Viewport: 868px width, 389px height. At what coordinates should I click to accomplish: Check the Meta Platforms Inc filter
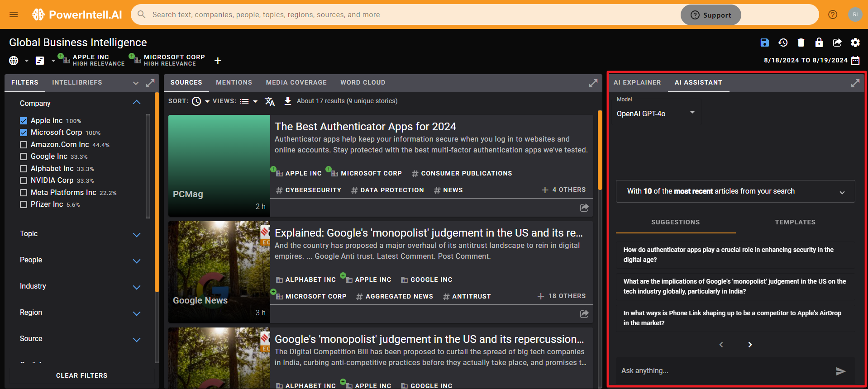point(24,193)
